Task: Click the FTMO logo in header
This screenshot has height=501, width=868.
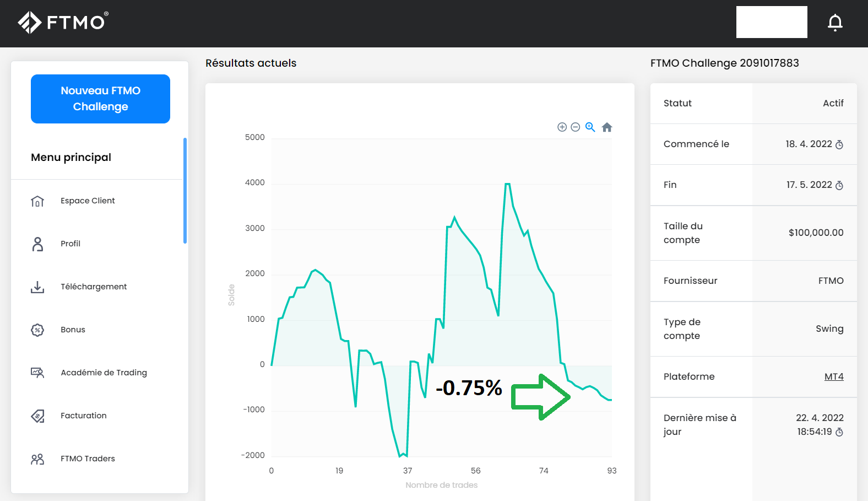Action: [63, 23]
